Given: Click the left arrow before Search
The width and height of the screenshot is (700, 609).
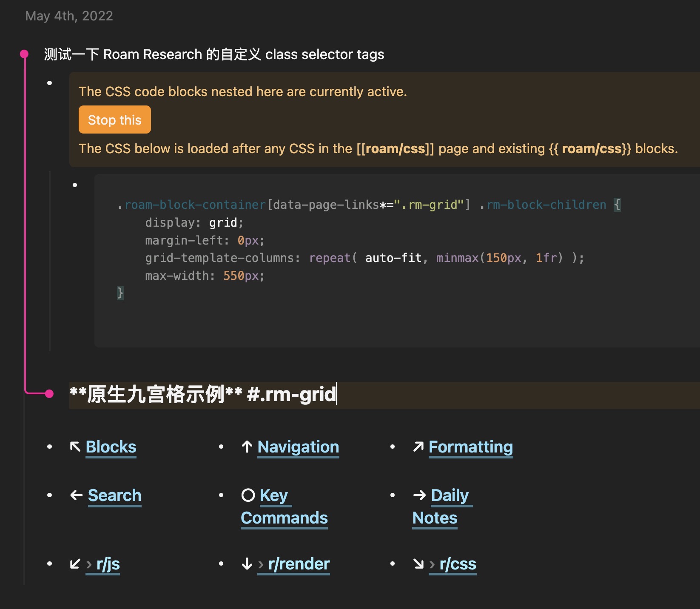Looking at the screenshot, I should pos(77,495).
